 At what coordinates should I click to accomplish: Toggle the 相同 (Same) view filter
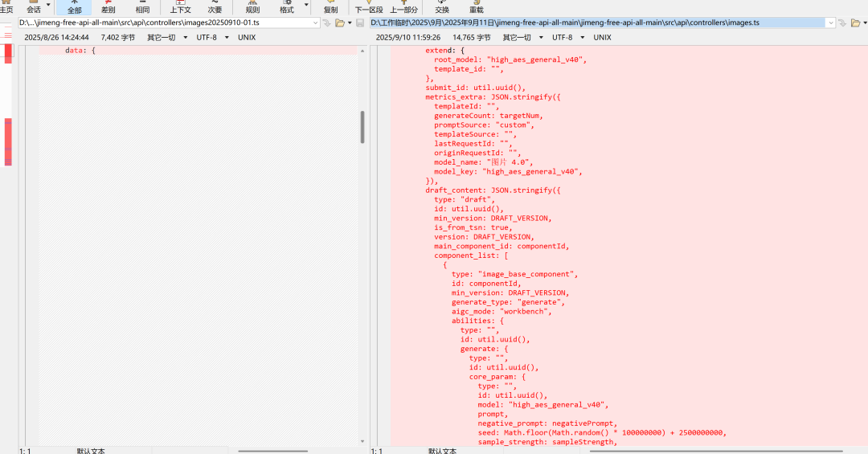click(142, 8)
